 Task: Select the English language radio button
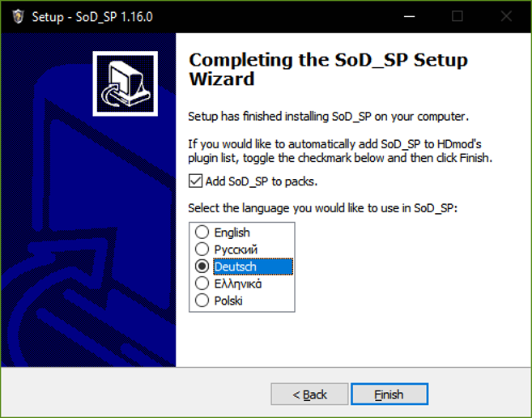202,232
